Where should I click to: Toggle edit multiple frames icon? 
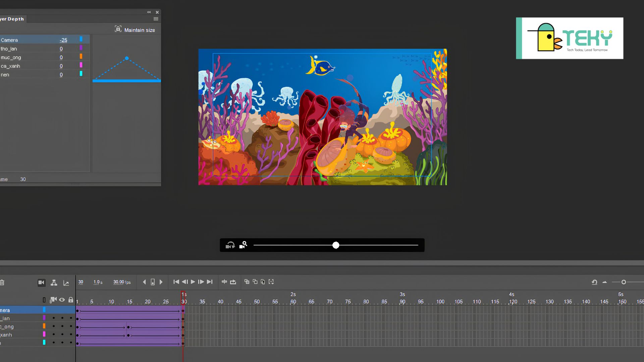click(x=263, y=282)
